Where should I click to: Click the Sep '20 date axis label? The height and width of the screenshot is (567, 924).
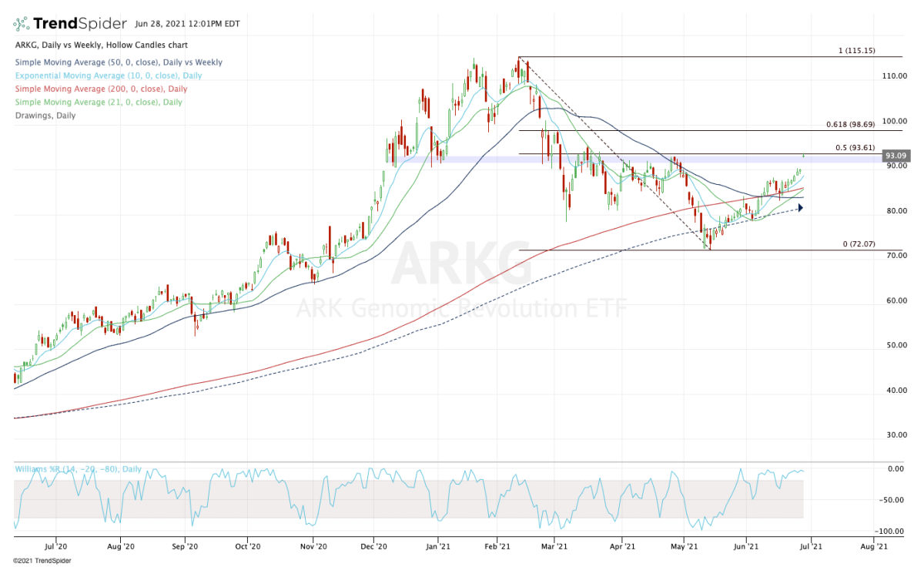(x=185, y=545)
